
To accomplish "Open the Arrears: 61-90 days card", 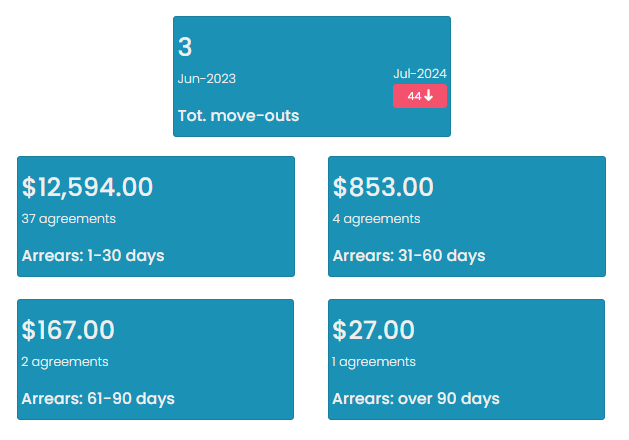I will pyautogui.click(x=155, y=359).
